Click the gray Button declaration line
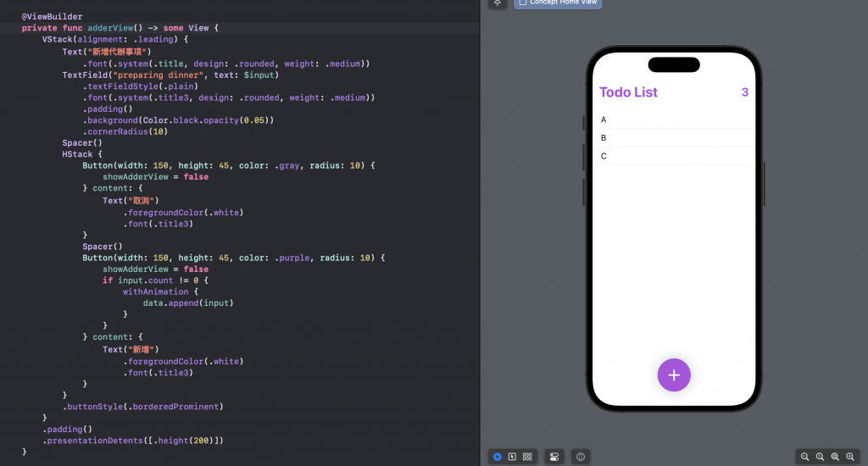868x466 pixels. (229, 165)
